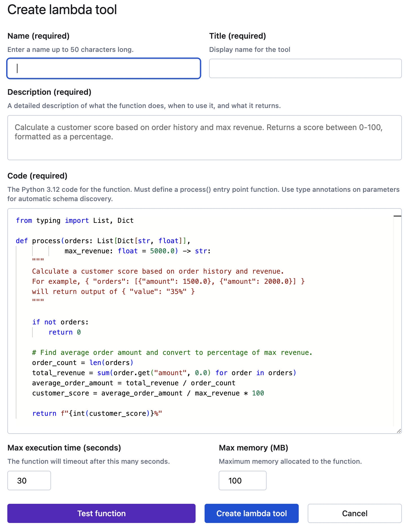The image size is (412, 532).
Task: Click the Name (required) label
Action: coord(39,36)
